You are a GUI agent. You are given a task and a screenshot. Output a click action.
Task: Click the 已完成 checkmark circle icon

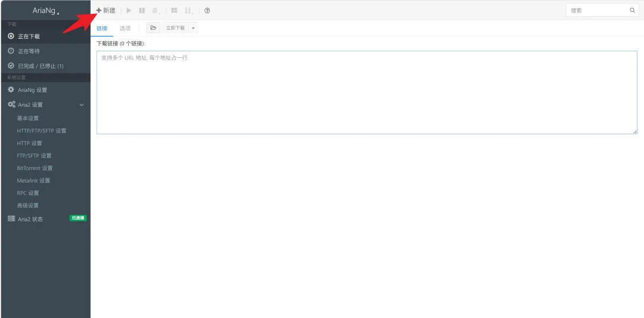coord(11,66)
